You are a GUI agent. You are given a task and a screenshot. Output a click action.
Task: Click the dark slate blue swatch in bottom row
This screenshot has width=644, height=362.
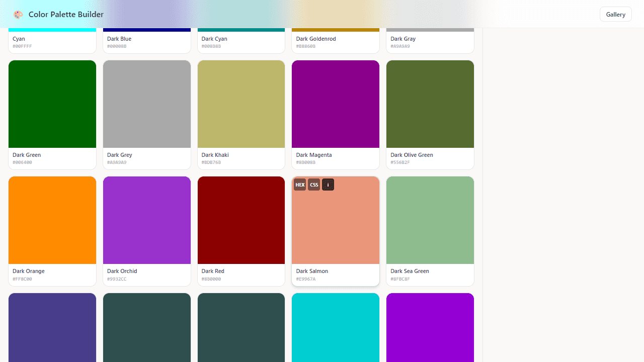[x=52, y=327]
